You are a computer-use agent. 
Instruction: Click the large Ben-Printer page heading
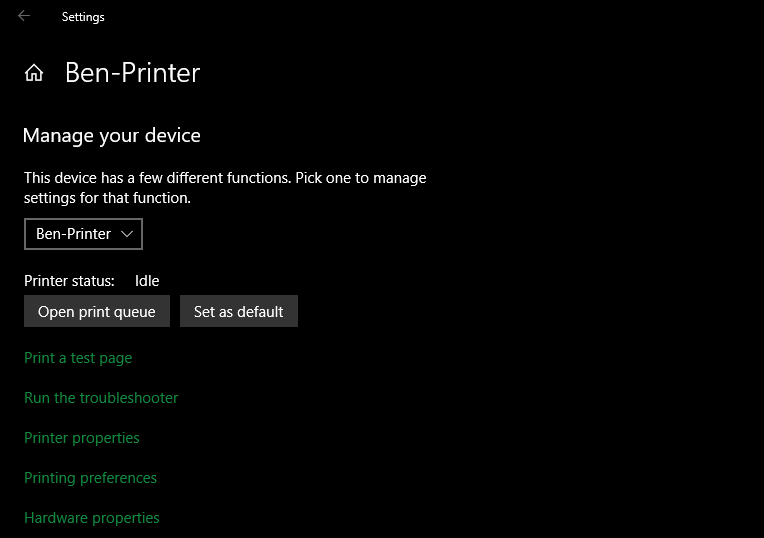(x=133, y=73)
